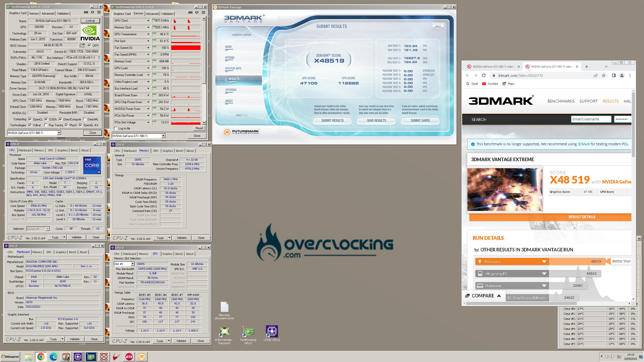Open GPU selector dropdown in GPU-Z Sensors window
Viewport: 644px width, 362px height.
click(163, 136)
